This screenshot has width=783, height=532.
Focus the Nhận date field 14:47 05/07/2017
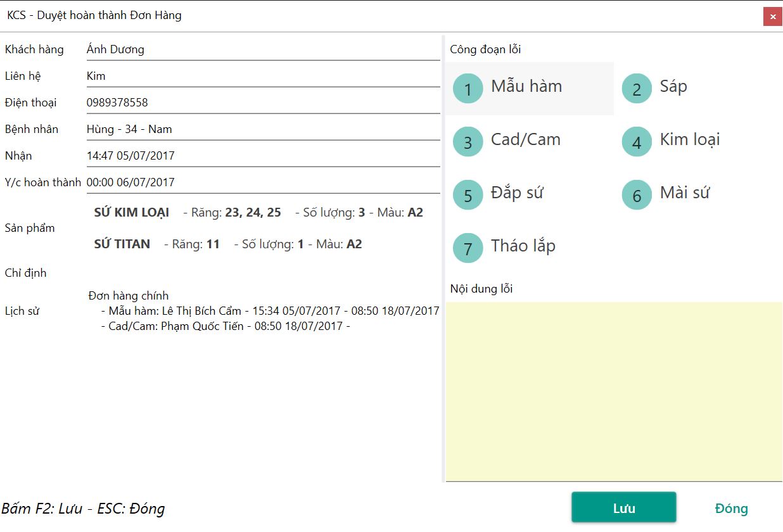coord(262,156)
